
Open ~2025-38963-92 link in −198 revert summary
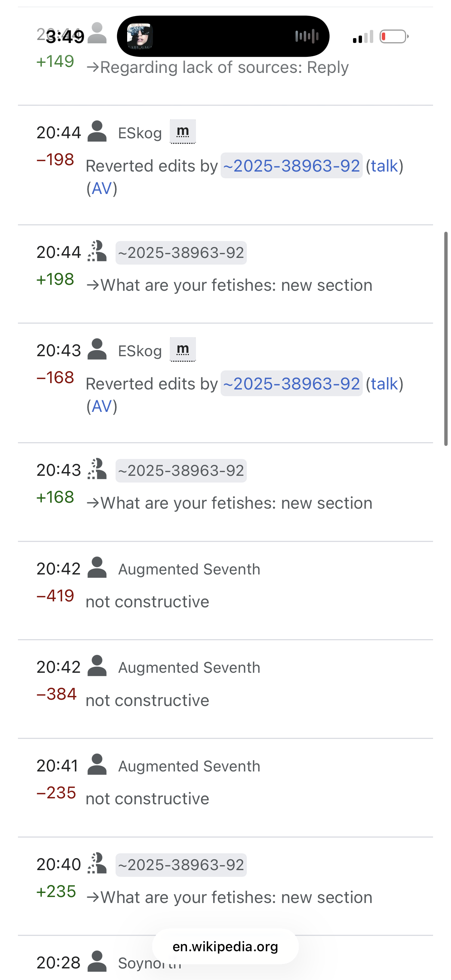(x=292, y=166)
